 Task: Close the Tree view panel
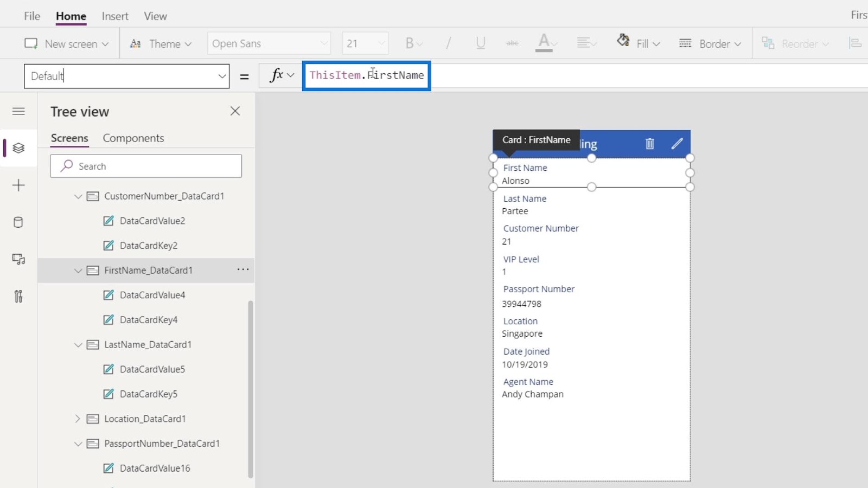(235, 111)
